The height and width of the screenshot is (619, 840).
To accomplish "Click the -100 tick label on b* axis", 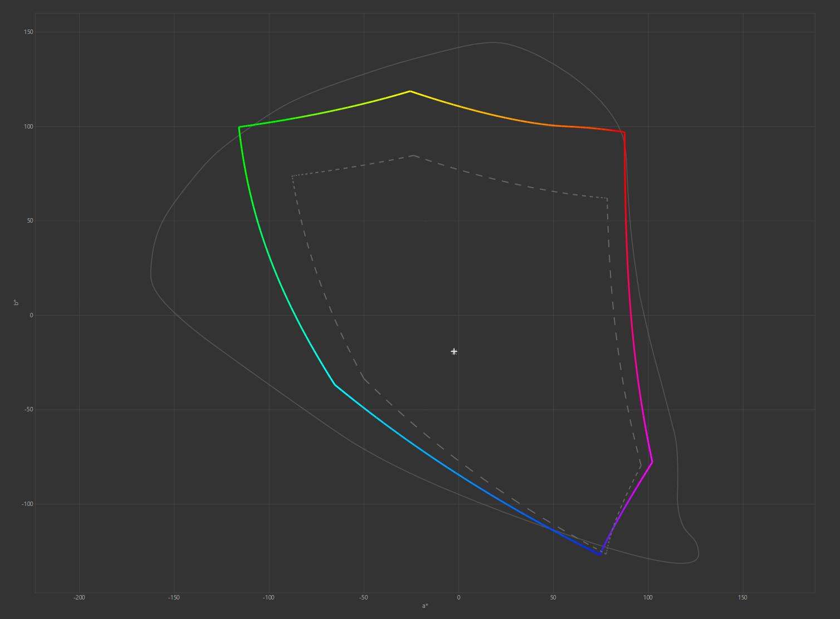I will tap(27, 504).
